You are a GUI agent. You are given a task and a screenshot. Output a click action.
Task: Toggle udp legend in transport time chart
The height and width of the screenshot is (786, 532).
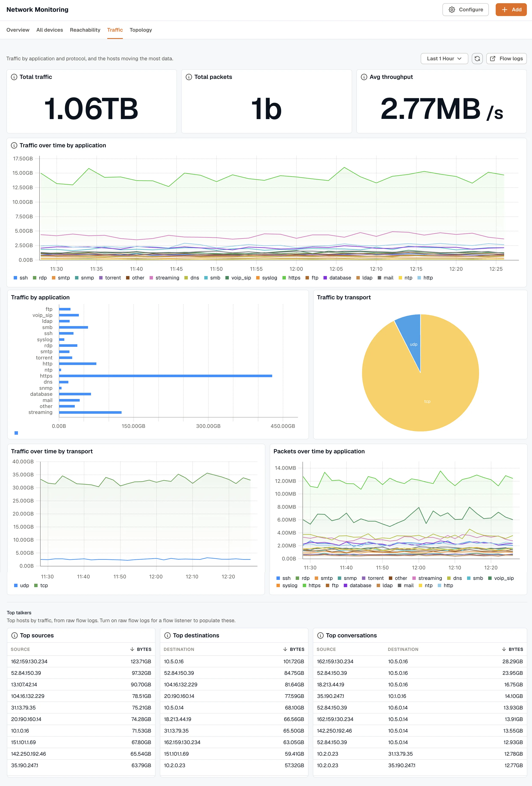(22, 585)
